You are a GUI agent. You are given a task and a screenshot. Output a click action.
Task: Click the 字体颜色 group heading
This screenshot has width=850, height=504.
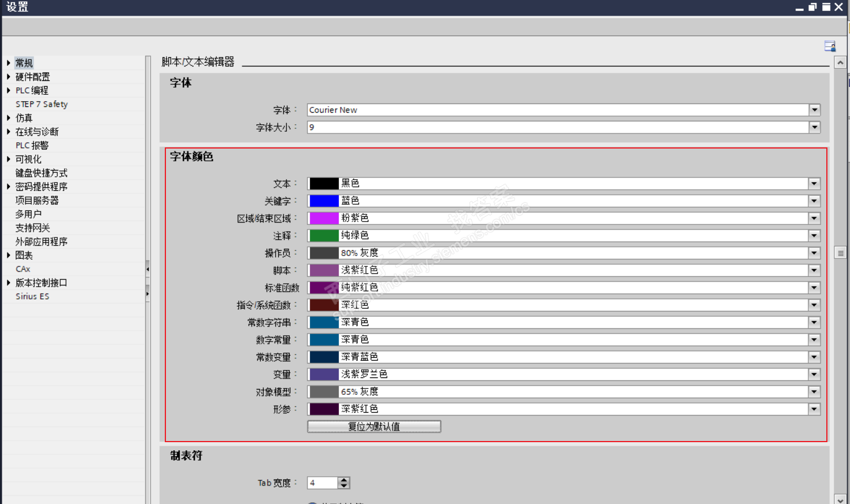tap(191, 157)
